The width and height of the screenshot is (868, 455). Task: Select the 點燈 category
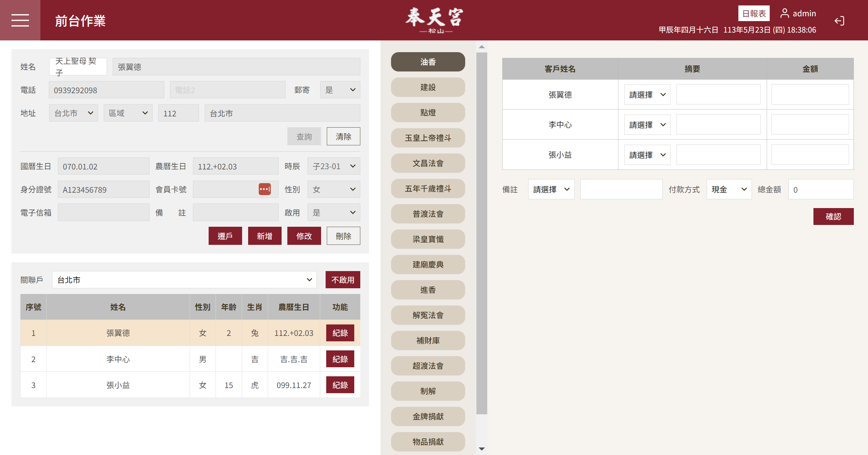pyautogui.click(x=428, y=112)
